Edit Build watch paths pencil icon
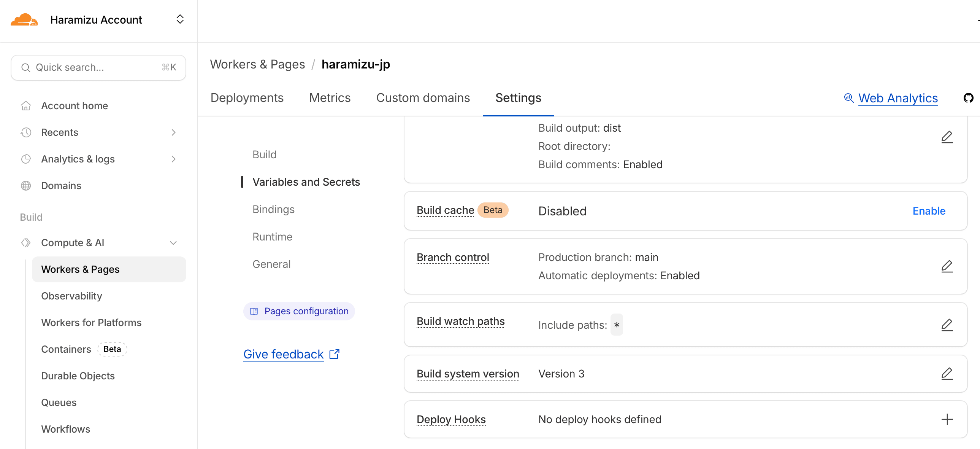Viewport: 980px width, 449px height. (x=947, y=325)
